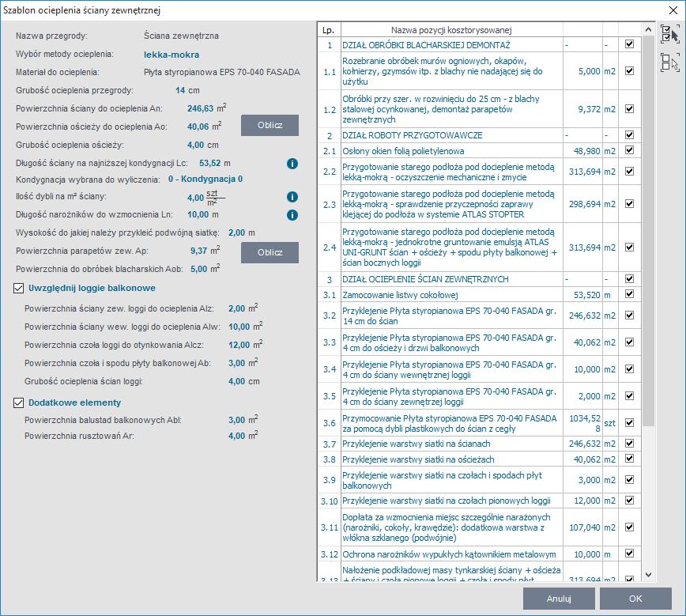Click the lekka-mokra insulation method link
Viewport: 686px width, 616px height.
[171, 55]
